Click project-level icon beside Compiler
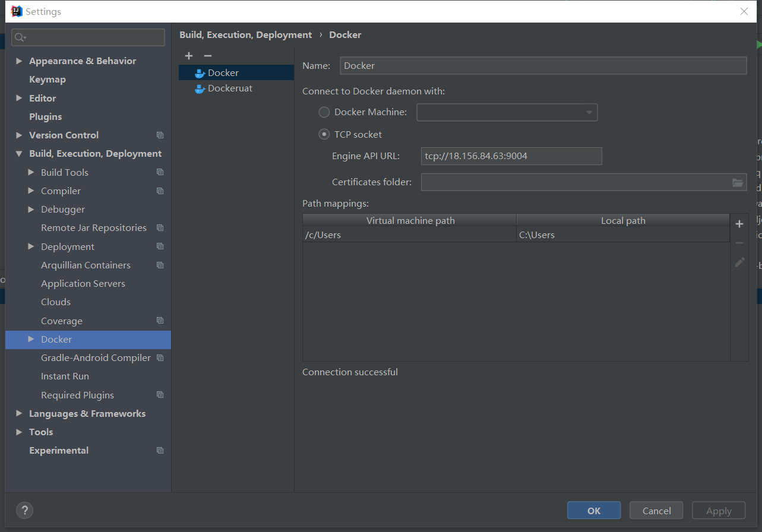Image resolution: width=762 pixels, height=532 pixels. point(160,191)
